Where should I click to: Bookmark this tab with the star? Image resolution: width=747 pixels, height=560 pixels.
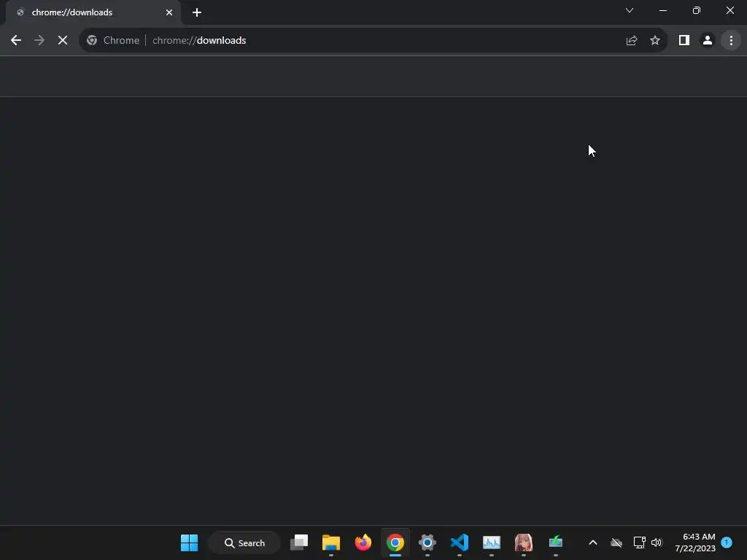[655, 41]
